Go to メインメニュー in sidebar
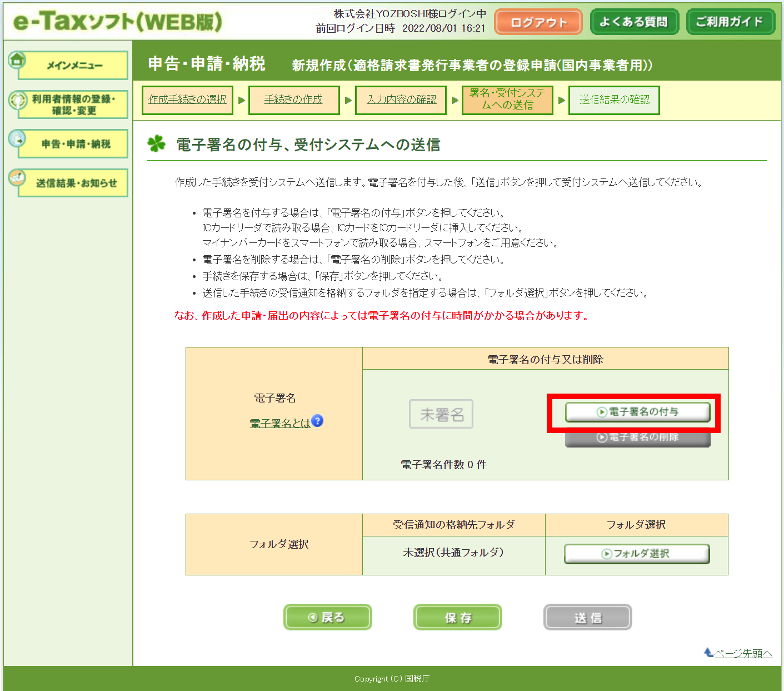This screenshot has height=691, width=784. coord(74,66)
